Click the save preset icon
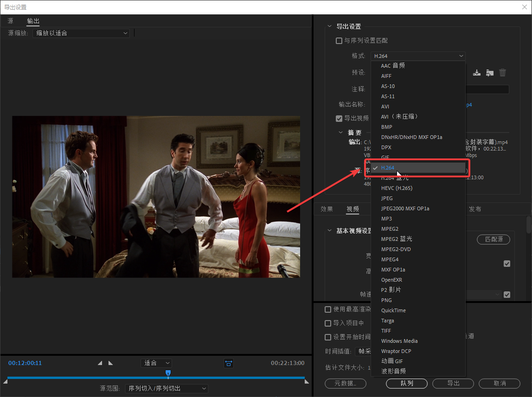The image size is (532, 397). 477,72
